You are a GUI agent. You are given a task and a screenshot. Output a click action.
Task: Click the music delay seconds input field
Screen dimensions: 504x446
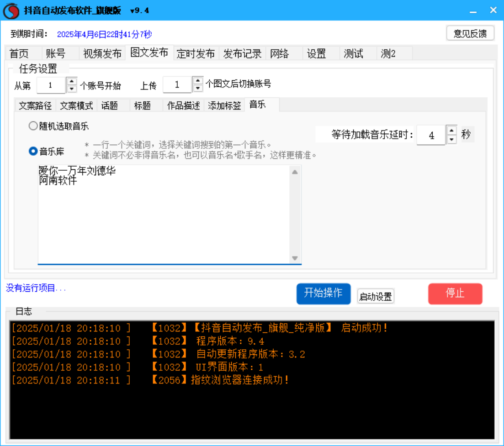tap(431, 135)
